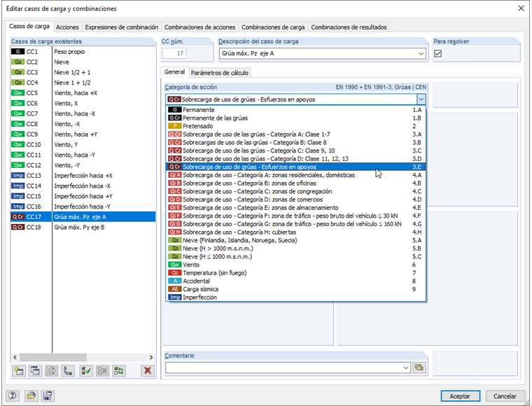532x406 pixels.
Task: Open the Comentario dropdown arrow
Action: (406, 367)
